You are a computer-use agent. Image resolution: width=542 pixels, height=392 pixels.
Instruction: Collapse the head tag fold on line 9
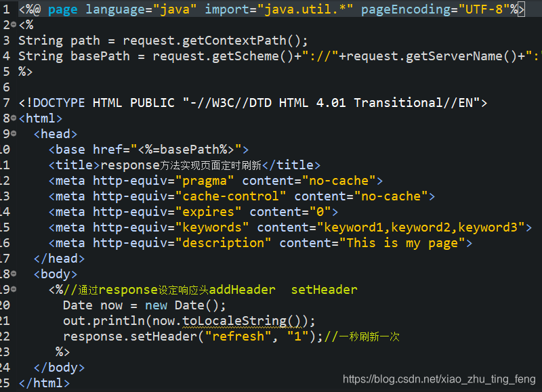tap(14, 133)
